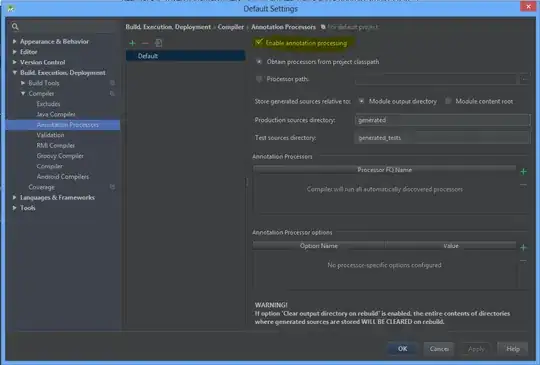Choose Module content root radio option
This screenshot has height=365, width=540.
(448, 101)
